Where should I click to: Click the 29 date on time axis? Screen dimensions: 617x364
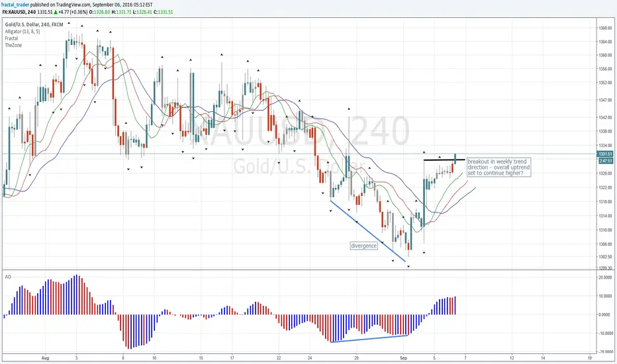pyautogui.click(x=357, y=358)
